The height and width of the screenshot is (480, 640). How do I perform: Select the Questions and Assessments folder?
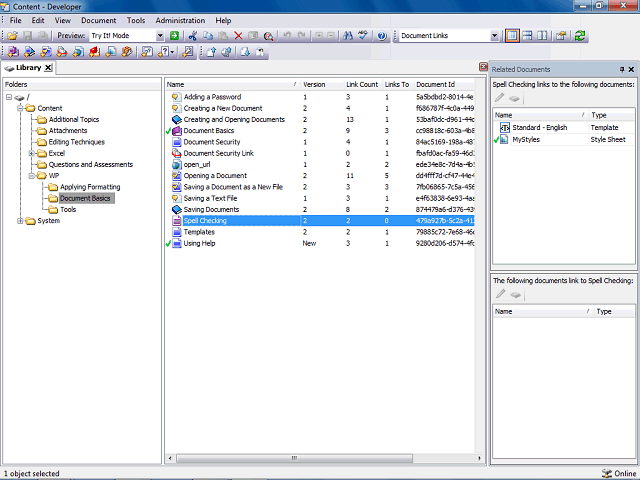91,164
